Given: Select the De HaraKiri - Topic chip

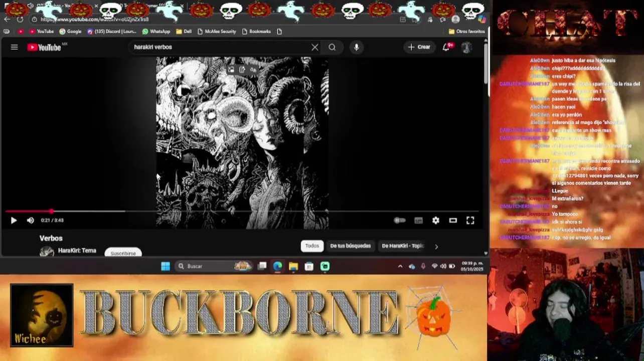Looking at the screenshot, I should pos(403,246).
